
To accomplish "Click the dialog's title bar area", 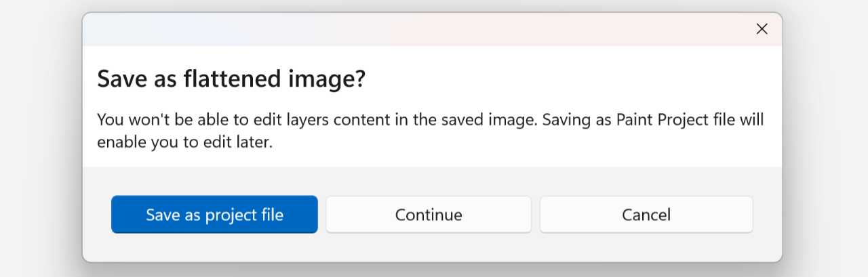I will (x=407, y=28).
